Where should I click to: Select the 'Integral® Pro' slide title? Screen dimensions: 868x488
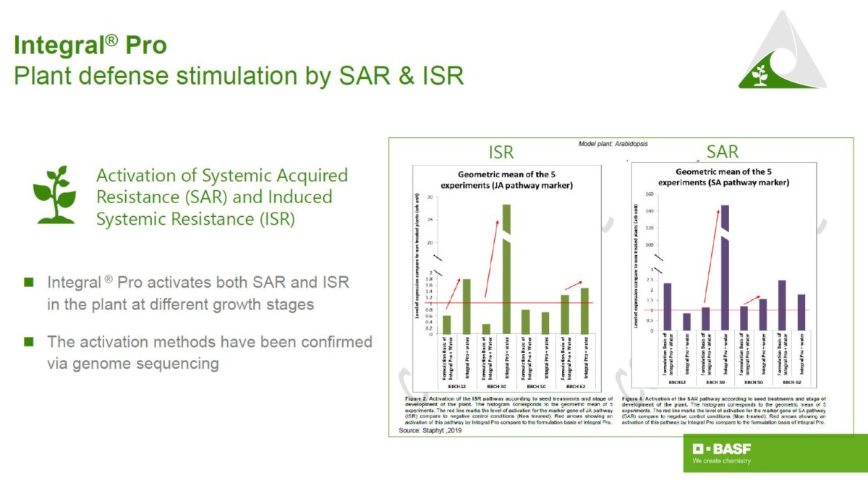pos(90,46)
